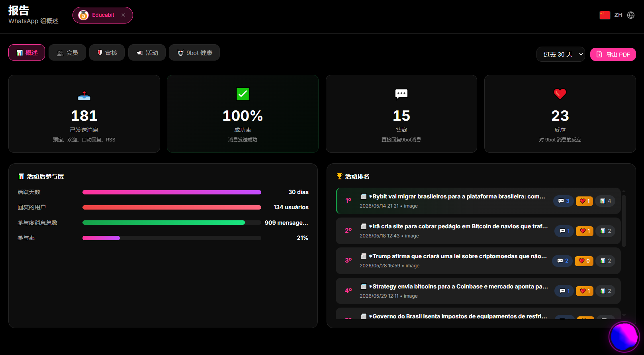Click the sent messages outbox icon
This screenshot has width=644, height=355.
[84, 96]
